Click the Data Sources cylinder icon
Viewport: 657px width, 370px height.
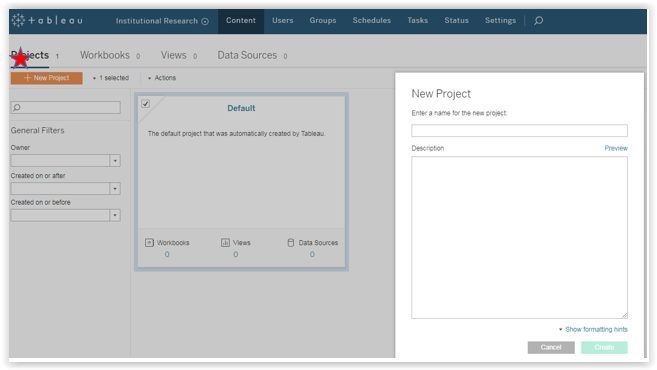(x=291, y=243)
